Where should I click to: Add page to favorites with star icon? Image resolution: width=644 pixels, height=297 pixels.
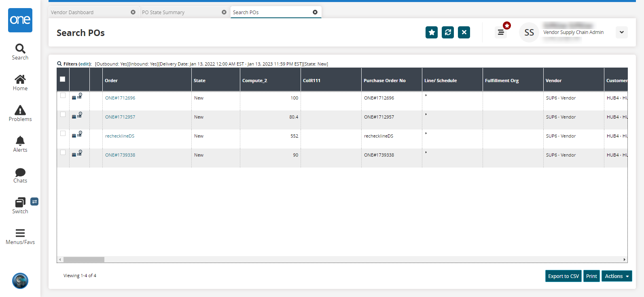coord(432,32)
